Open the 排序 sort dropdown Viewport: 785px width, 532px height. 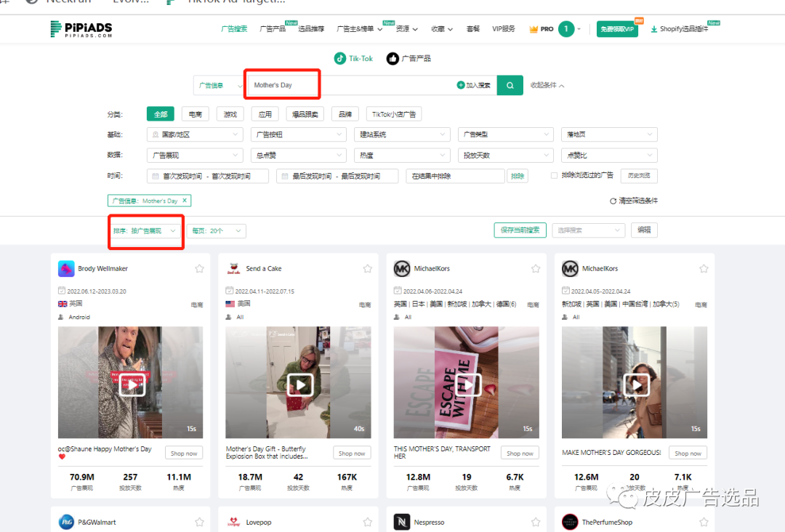coord(145,230)
